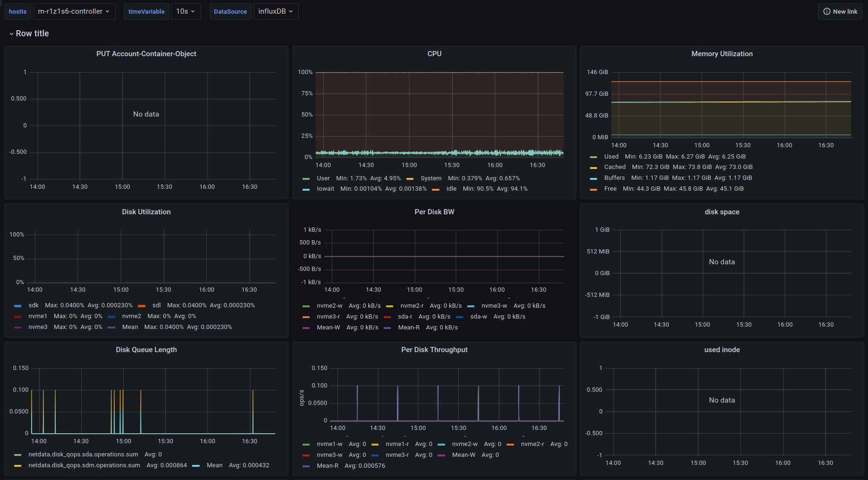
Task: Click the Disk Queue Length panel title
Action: 146,350
